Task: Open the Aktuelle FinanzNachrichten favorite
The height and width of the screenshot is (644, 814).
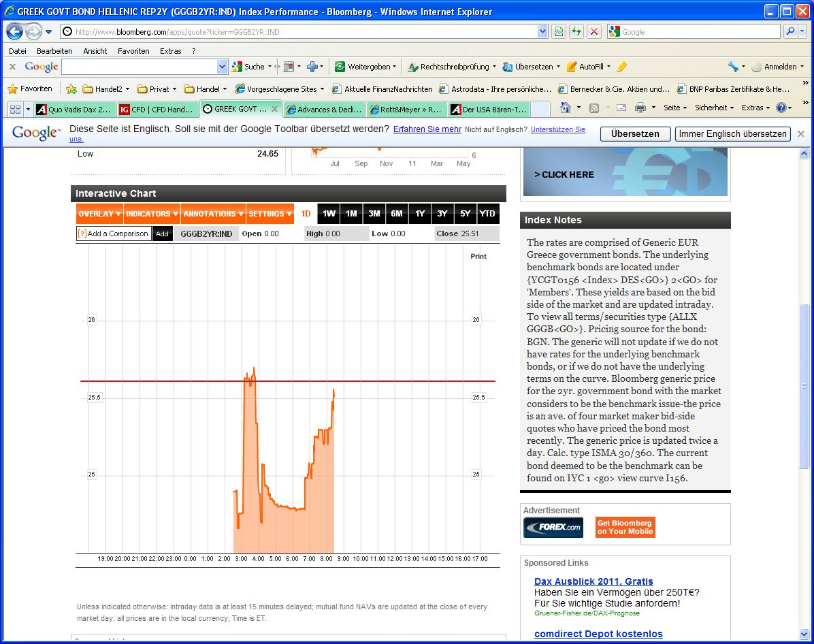Action: click(382, 88)
